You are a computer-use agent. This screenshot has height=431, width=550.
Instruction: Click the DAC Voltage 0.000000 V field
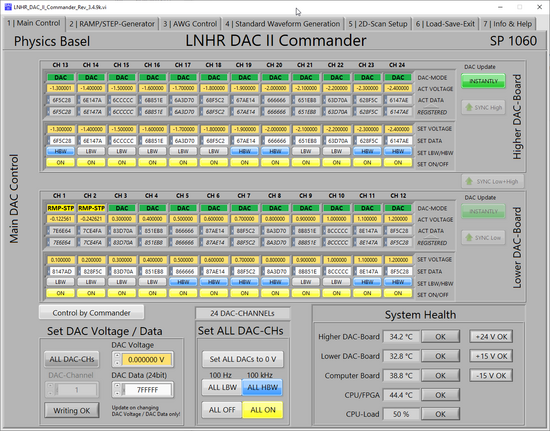(146, 359)
